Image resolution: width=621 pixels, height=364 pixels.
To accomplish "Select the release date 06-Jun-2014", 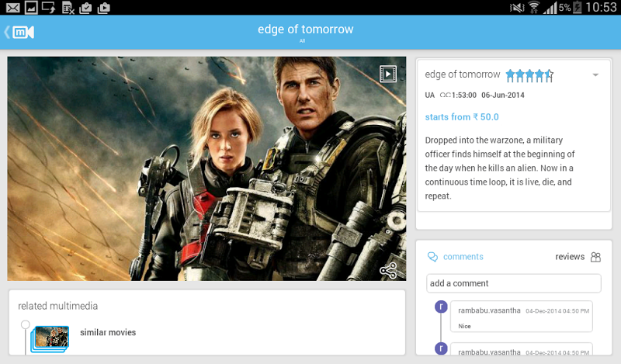I will [502, 95].
